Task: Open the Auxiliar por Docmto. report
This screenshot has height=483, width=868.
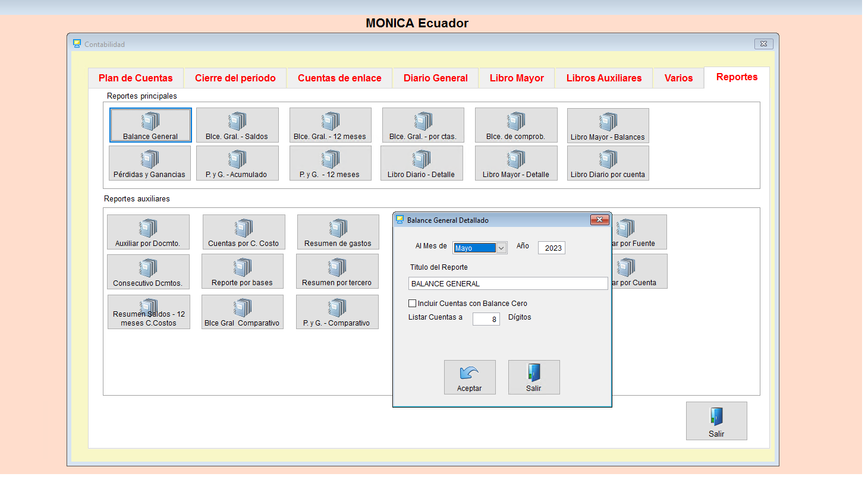Action: pos(148,232)
